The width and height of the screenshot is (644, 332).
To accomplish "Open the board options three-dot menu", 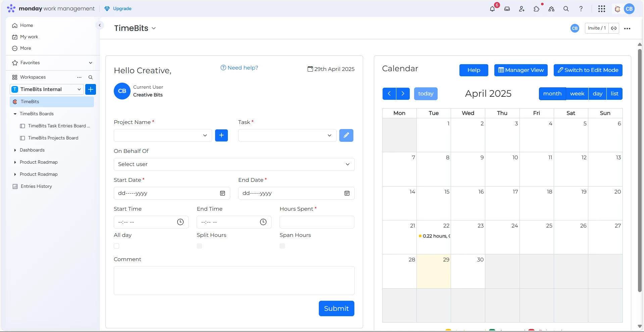I will (x=627, y=29).
